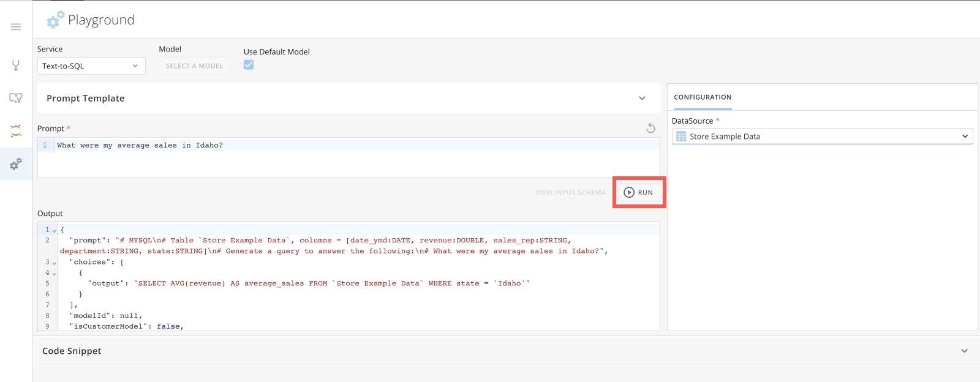Click the Use Default Model label
The image size is (980, 382).
pos(277,51)
